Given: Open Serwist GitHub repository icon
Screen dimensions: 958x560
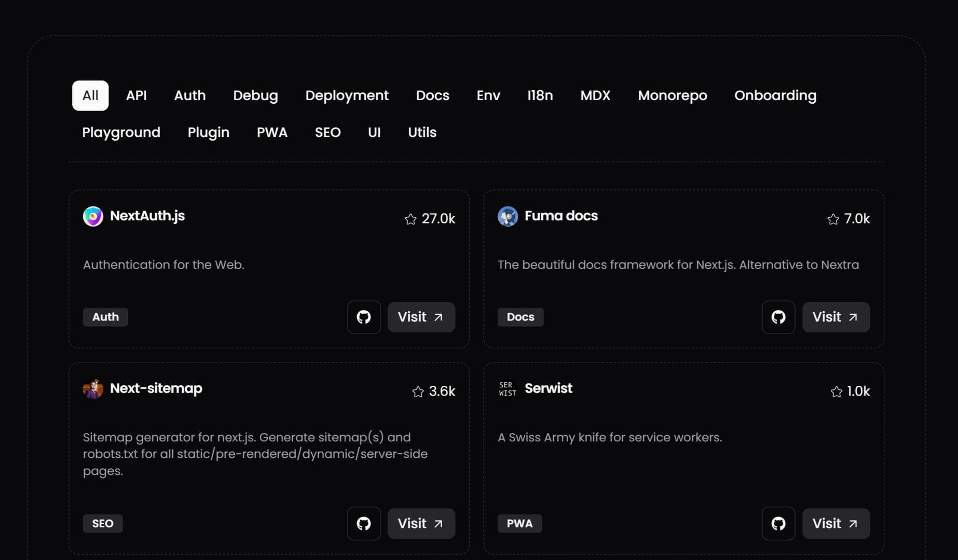Looking at the screenshot, I should pyautogui.click(x=778, y=523).
